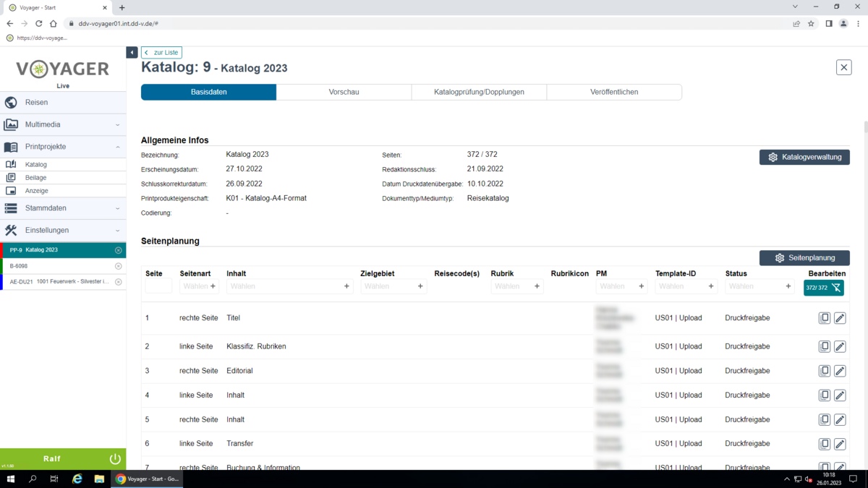Open the Status filter dropdown
The height and width of the screenshot is (488, 868).
pos(760,286)
